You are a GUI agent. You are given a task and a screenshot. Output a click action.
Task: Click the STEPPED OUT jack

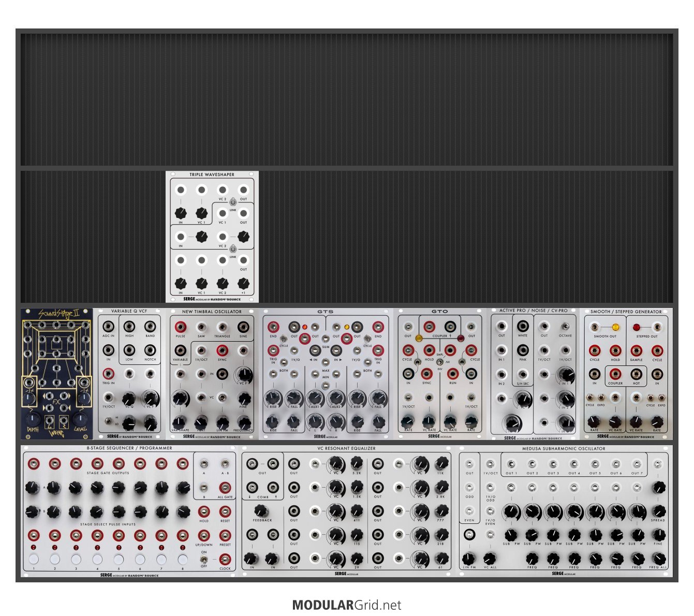[x=657, y=327]
